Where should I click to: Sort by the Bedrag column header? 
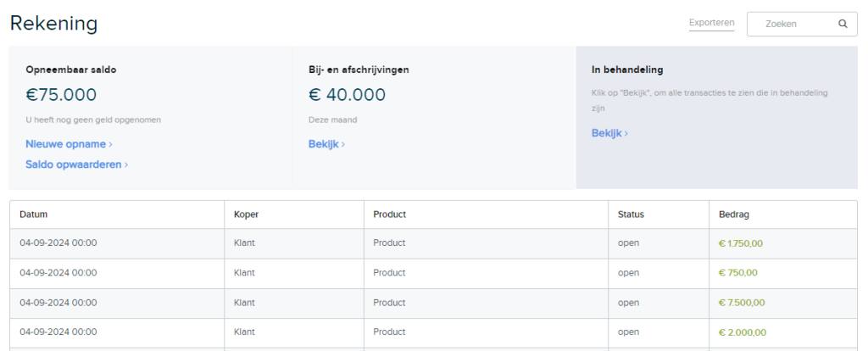tap(733, 214)
